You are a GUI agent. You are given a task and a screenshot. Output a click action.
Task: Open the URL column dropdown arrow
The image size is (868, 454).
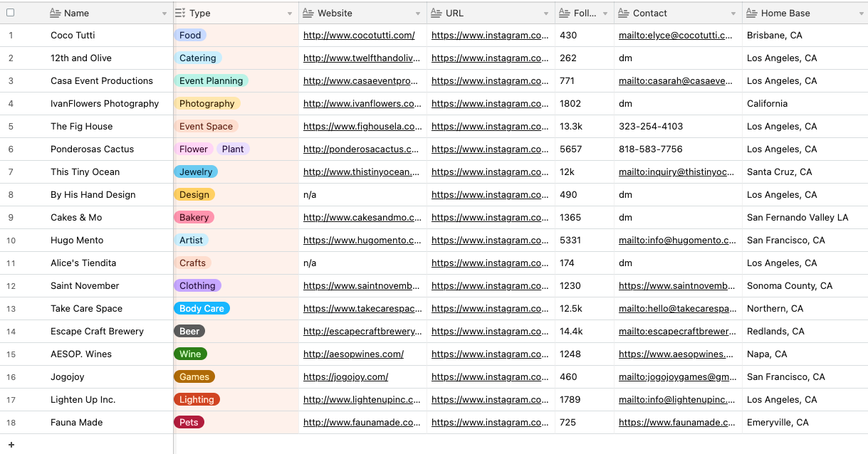[546, 14]
